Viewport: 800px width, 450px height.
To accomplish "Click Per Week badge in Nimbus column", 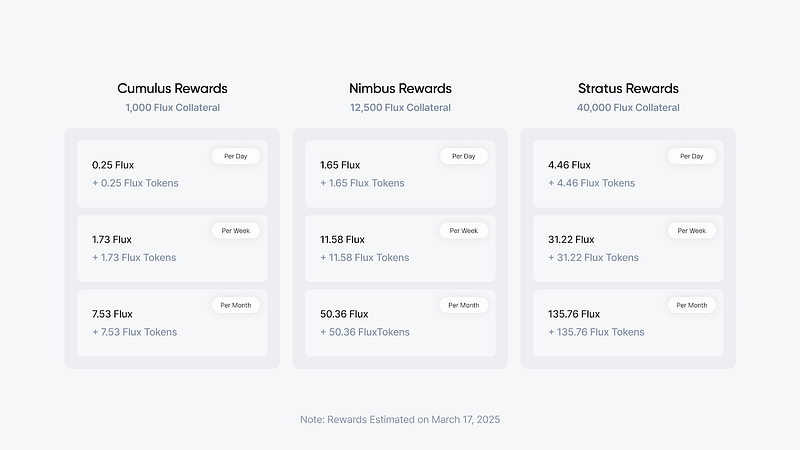I will [464, 230].
